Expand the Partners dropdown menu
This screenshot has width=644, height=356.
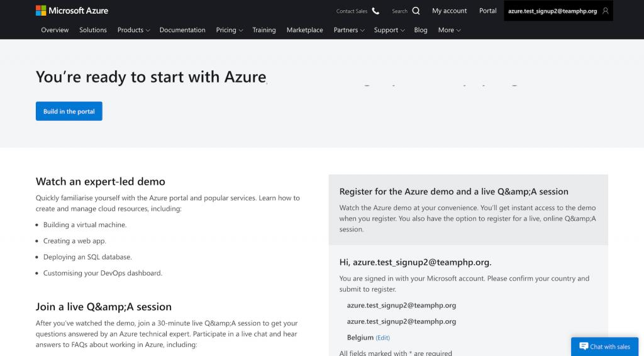click(348, 30)
